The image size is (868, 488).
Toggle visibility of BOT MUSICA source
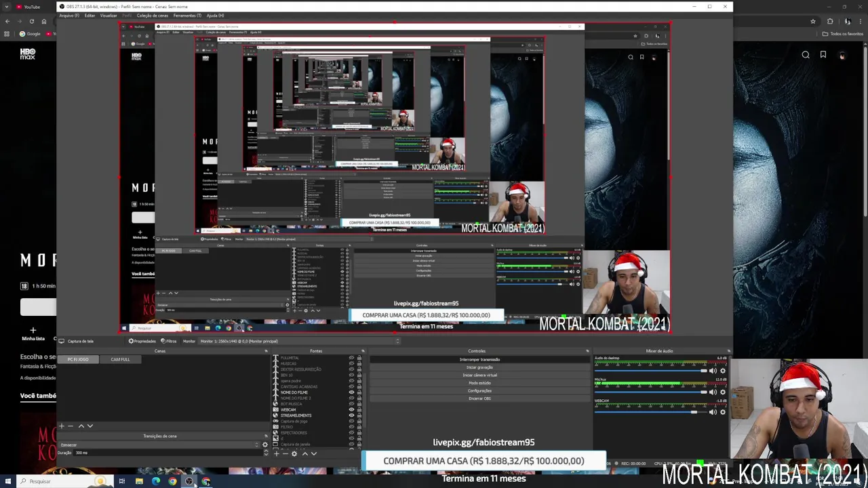coord(351,404)
